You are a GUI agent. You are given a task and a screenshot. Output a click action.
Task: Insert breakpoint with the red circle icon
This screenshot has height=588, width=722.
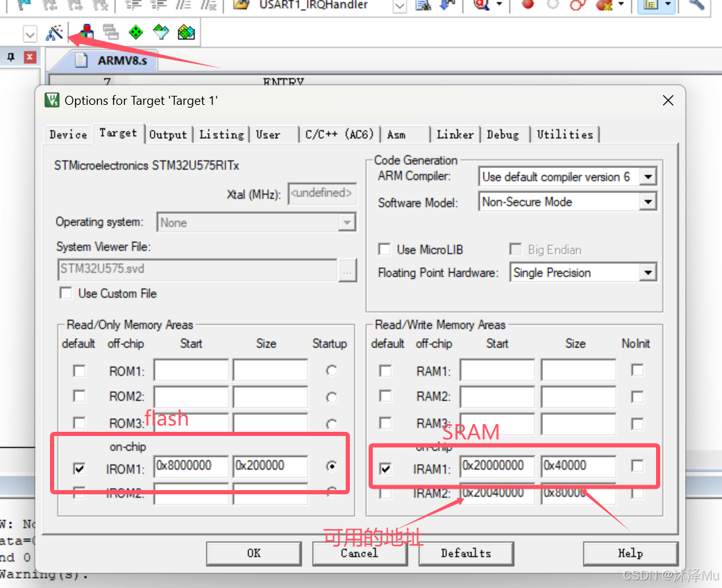pyautogui.click(x=528, y=5)
